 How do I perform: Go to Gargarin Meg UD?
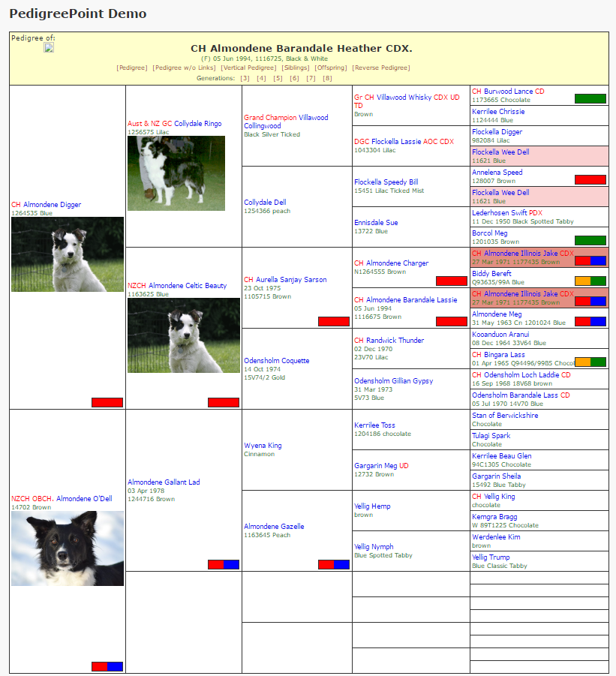point(381,466)
